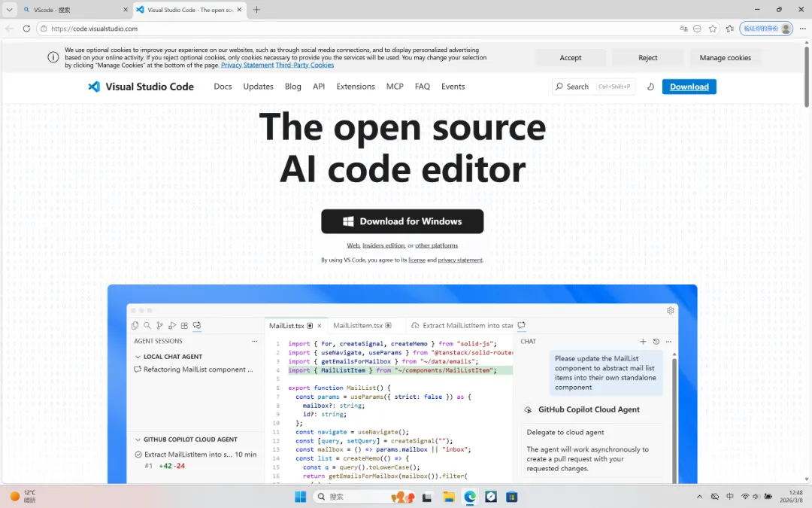Open the Events navigation link
The height and width of the screenshot is (508, 812).
coord(453,87)
